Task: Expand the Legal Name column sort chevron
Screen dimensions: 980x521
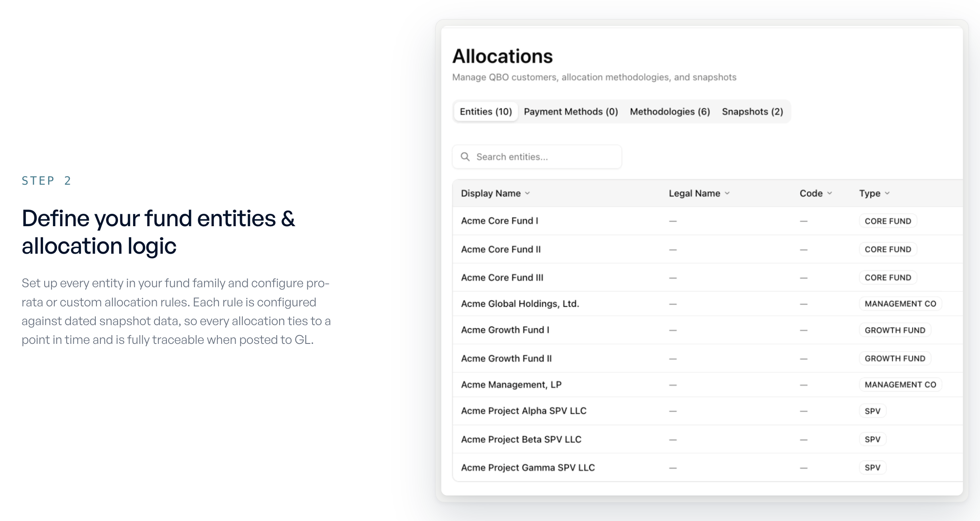Action: (x=727, y=193)
